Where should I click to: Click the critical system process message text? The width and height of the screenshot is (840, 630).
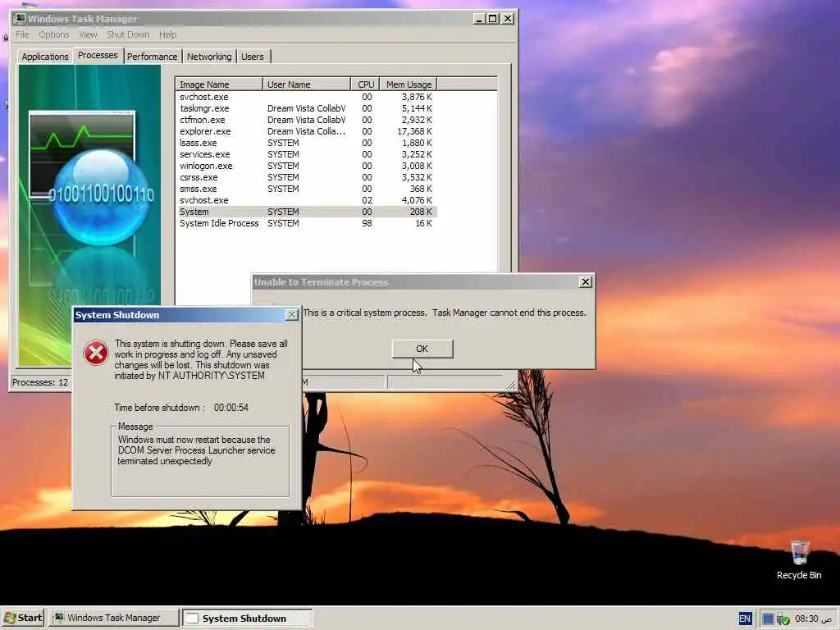tap(445, 313)
